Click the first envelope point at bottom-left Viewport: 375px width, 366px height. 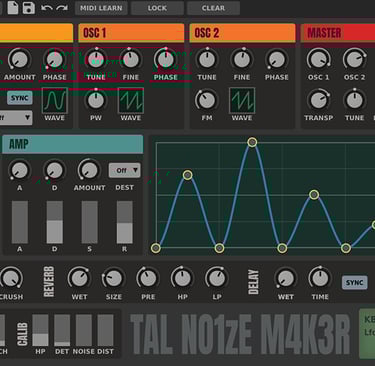tap(156, 248)
